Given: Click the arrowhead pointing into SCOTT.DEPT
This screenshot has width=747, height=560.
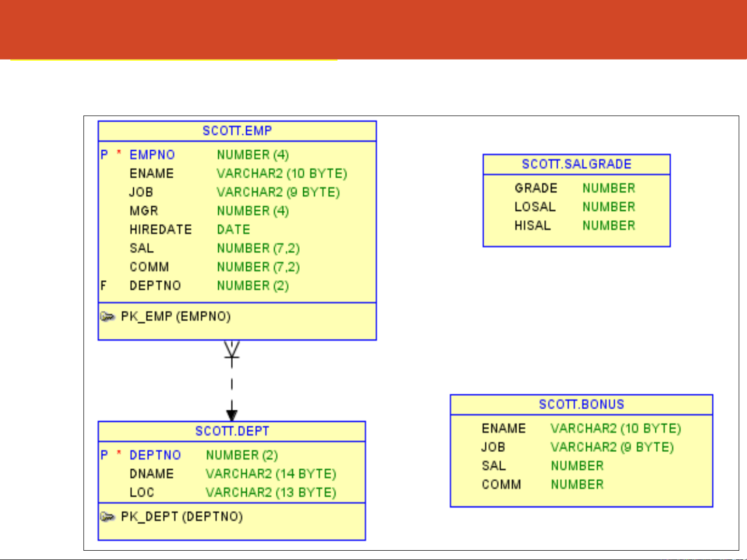Looking at the screenshot, I should (x=232, y=415).
